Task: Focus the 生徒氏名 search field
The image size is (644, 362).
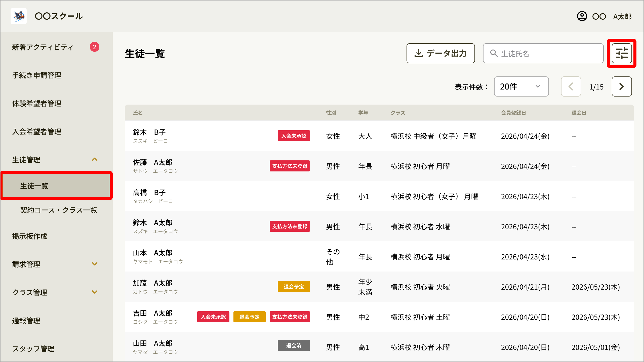Action: (x=543, y=53)
